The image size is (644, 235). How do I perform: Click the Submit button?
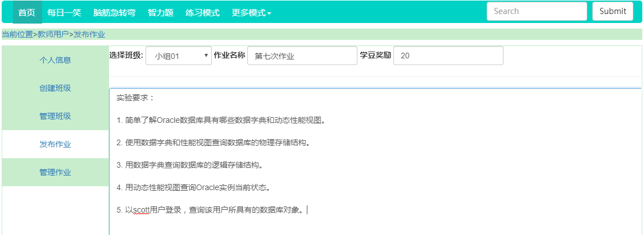tap(613, 11)
